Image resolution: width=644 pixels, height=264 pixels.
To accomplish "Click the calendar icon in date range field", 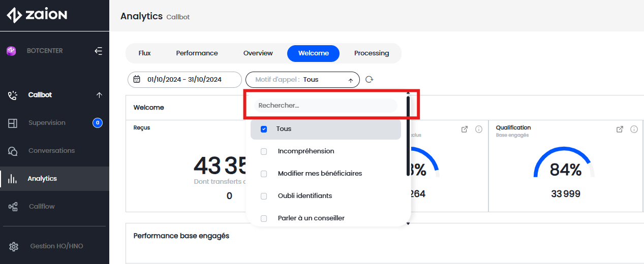I will click(x=137, y=80).
